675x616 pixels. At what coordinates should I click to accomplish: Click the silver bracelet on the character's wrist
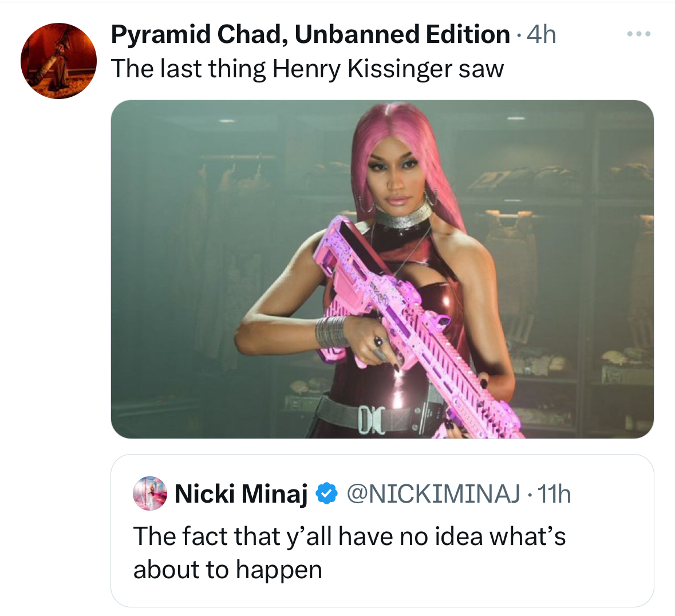point(331,331)
